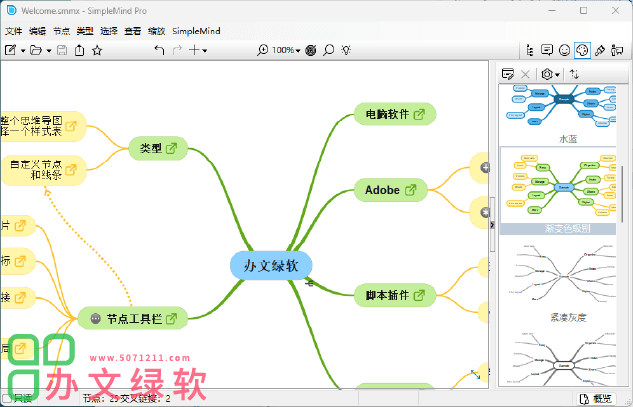Select the central 办文绿软 node
The height and width of the screenshot is (407, 633).
[271, 265]
